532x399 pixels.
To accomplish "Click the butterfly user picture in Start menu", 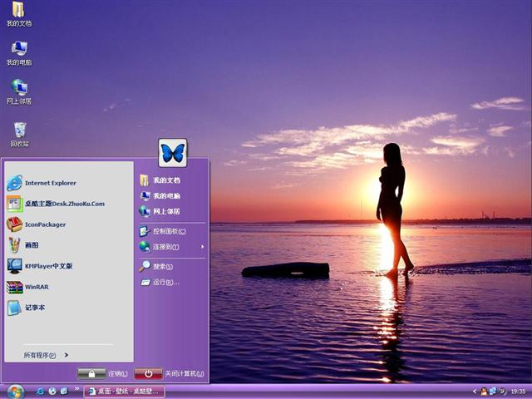I will (x=173, y=153).
